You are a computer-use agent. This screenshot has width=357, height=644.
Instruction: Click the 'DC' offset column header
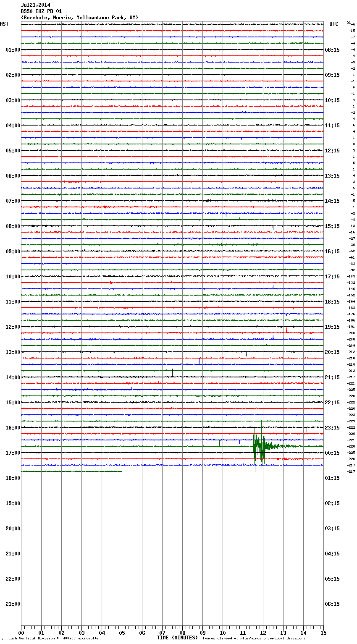pos(349,23)
